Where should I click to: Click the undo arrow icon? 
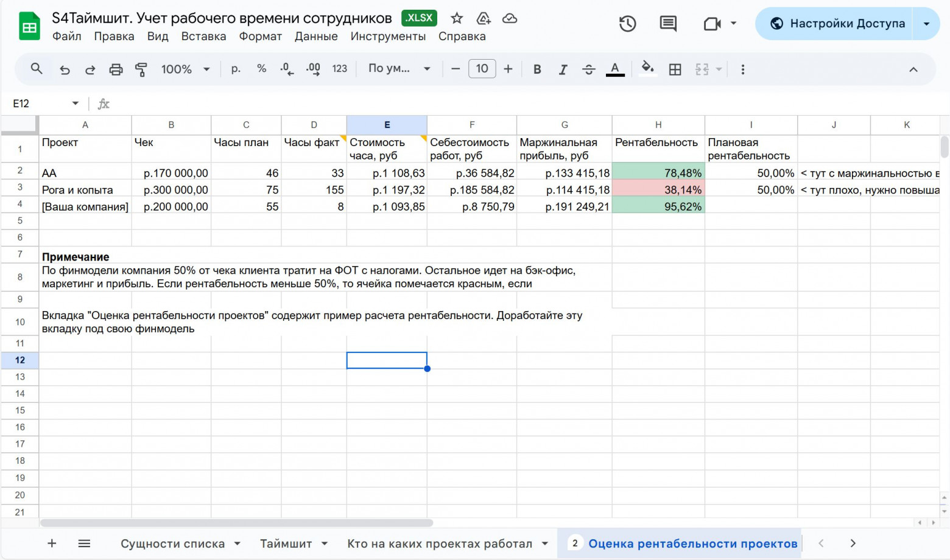tap(65, 69)
